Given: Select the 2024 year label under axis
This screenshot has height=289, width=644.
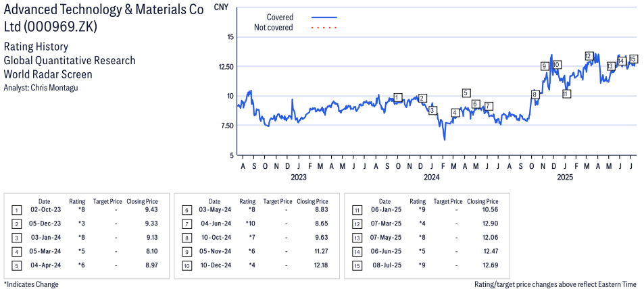Looking at the screenshot, I should [432, 178].
